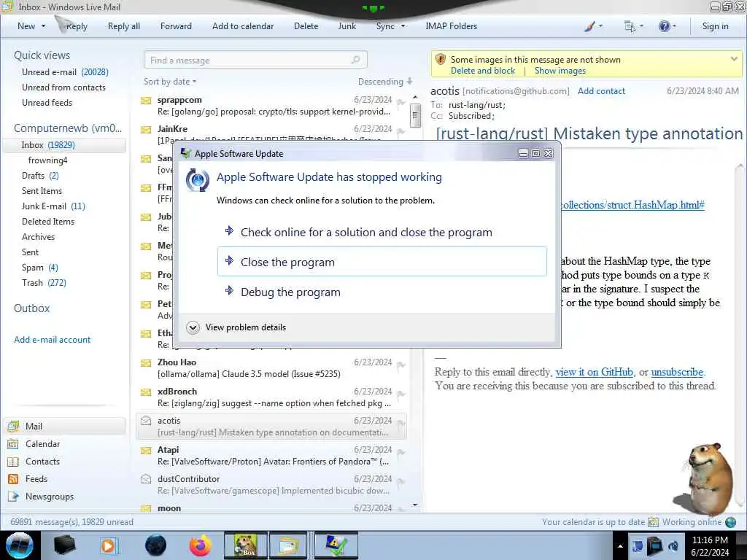Viewport: 747px width, 560px height.
Task: Show hidden system tray icons arrow
Action: (620, 546)
